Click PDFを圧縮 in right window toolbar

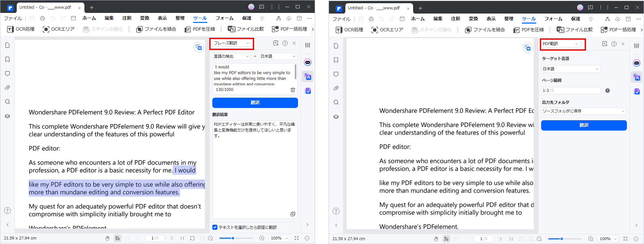pos(529,30)
